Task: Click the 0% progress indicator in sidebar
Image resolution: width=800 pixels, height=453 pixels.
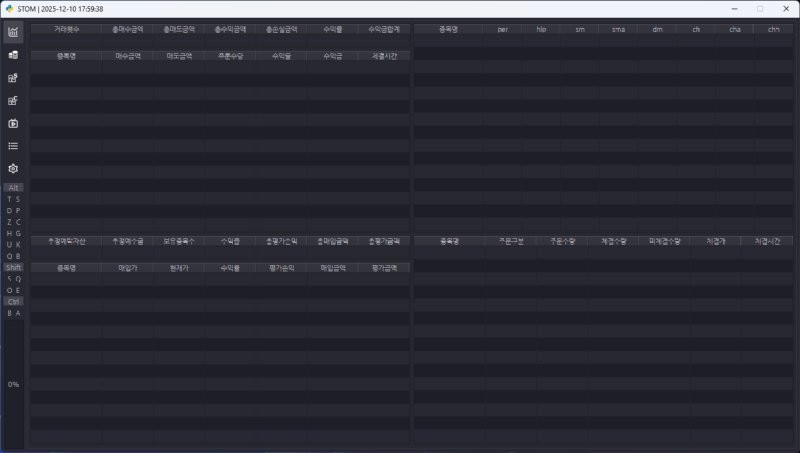Action: [x=13, y=384]
